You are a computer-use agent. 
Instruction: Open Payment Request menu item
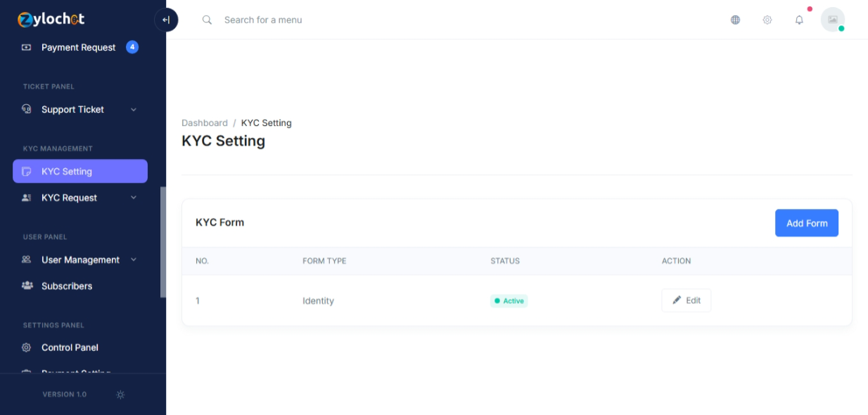coord(78,47)
